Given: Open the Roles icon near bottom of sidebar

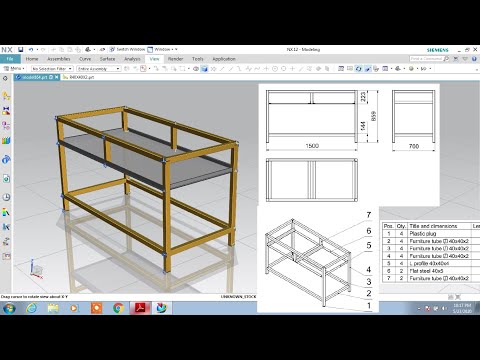Looking at the screenshot, I should point(6,242).
